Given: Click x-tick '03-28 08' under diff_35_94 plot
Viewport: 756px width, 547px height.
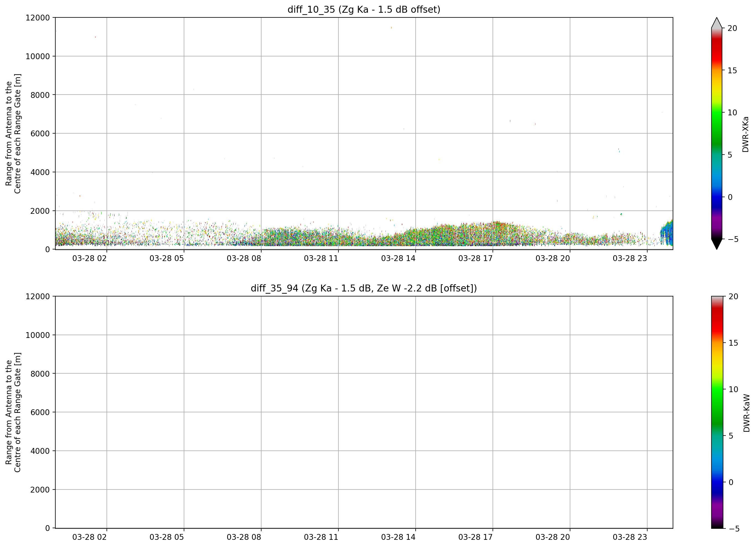Looking at the screenshot, I should pyautogui.click(x=244, y=537).
